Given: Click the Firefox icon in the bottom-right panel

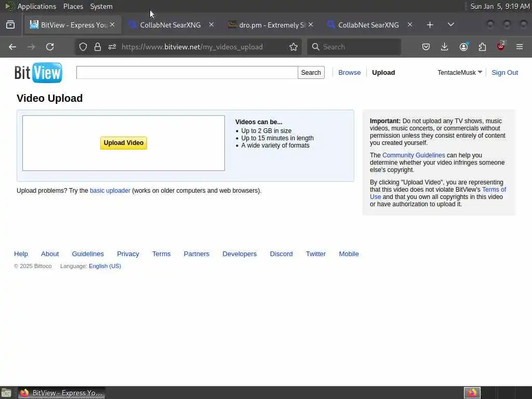Looking at the screenshot, I should [x=472, y=393].
